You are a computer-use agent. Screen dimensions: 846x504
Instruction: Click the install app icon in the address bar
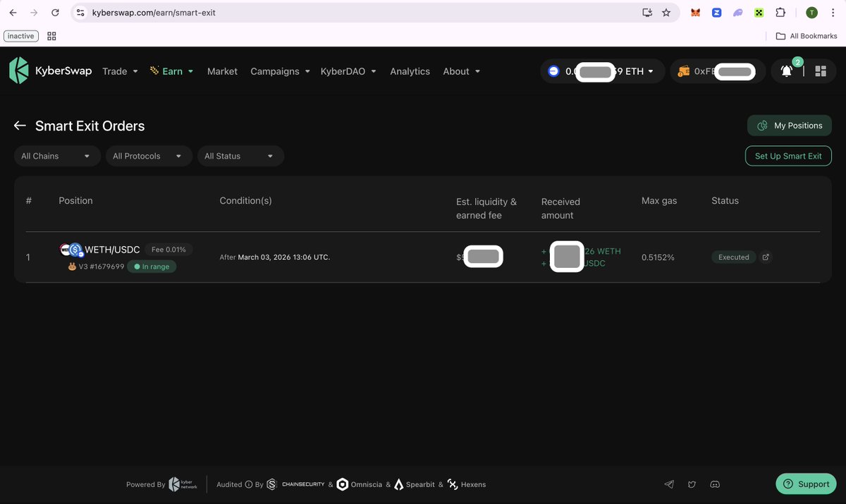pos(647,13)
